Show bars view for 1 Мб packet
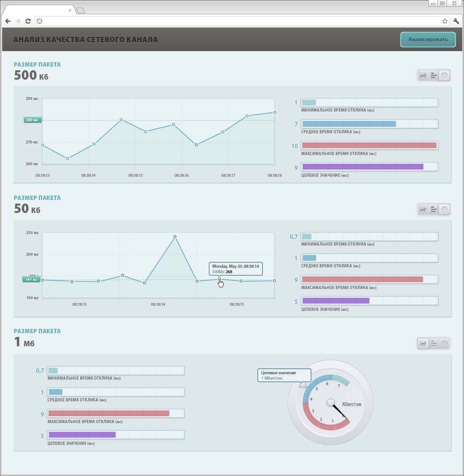Viewport: 464px width, 476px height. tap(434, 343)
